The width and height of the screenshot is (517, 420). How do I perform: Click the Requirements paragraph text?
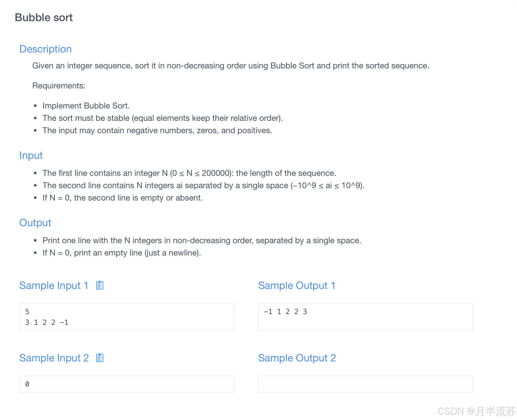tap(59, 86)
